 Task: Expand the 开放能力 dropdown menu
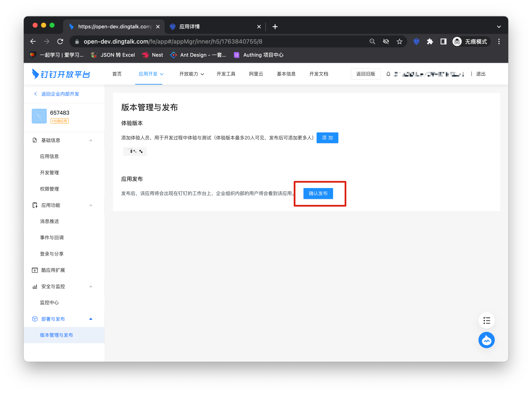tap(191, 74)
